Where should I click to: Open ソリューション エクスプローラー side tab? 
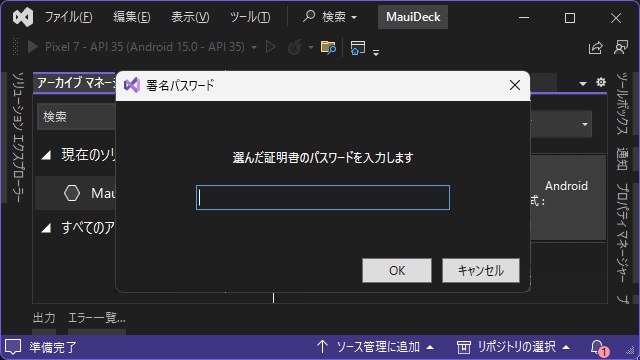point(18,137)
